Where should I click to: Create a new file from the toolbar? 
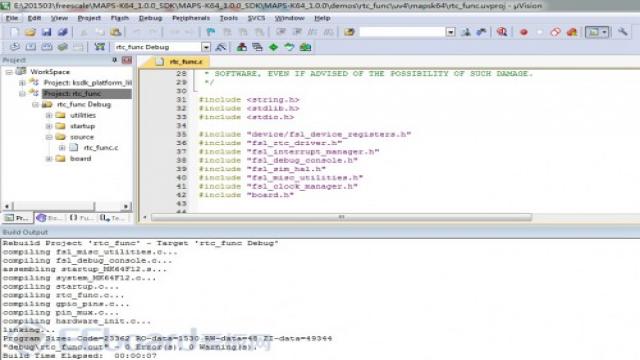[x=14, y=32]
